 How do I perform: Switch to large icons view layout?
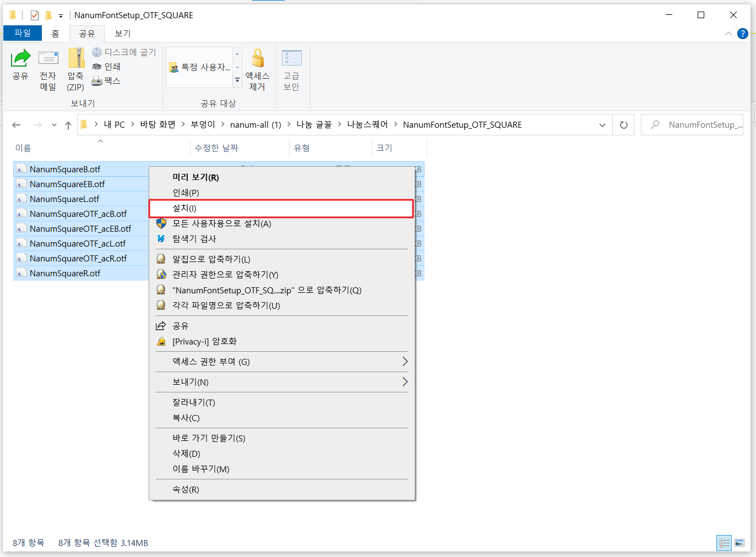739,543
